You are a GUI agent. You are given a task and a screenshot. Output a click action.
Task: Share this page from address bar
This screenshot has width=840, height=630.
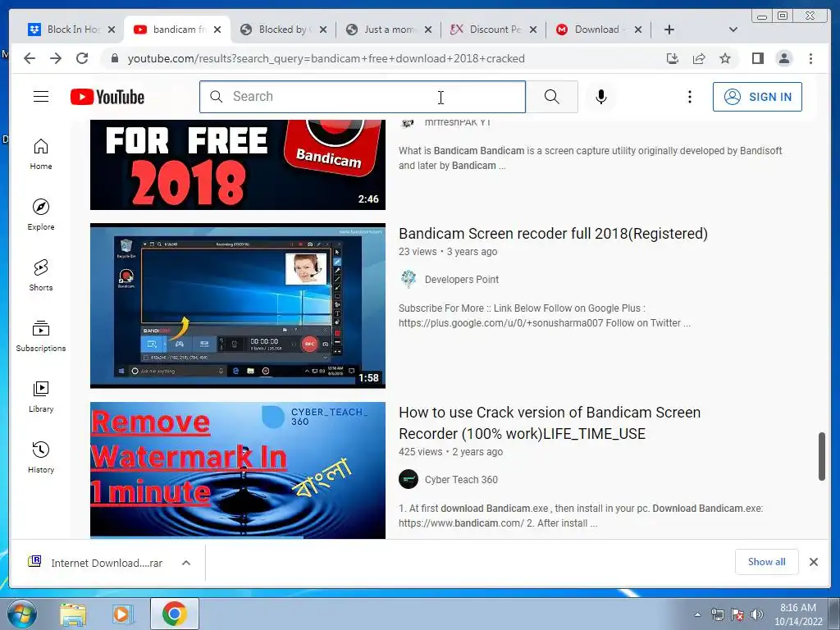point(699,58)
